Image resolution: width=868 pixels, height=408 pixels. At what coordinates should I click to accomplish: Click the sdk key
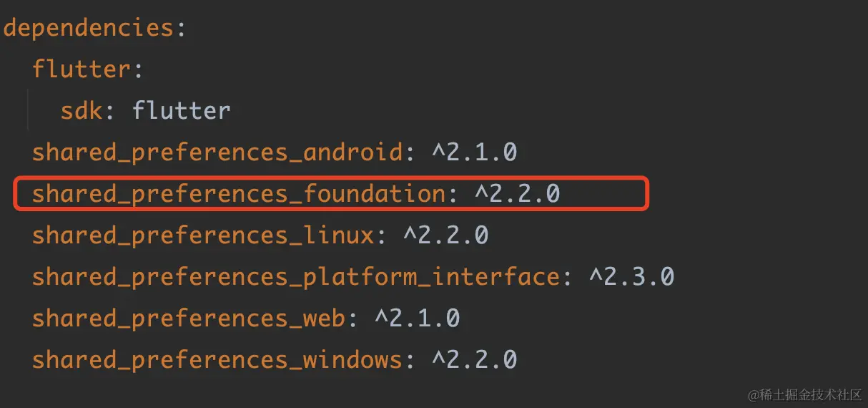click(82, 111)
